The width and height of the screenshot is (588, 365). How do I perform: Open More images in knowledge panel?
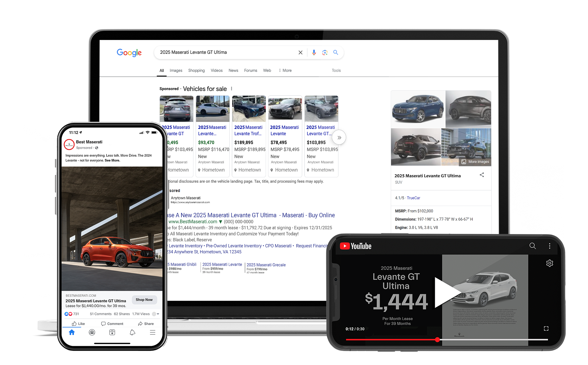[x=475, y=162]
